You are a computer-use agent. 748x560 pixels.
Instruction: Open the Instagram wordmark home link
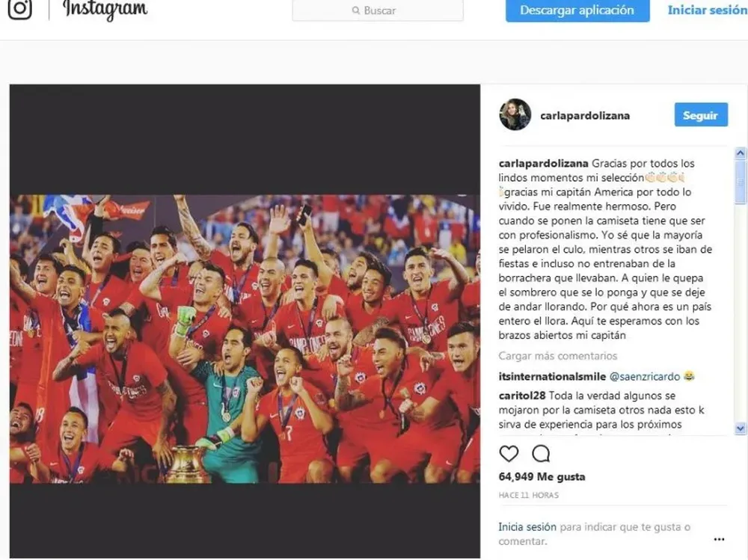[x=105, y=9]
